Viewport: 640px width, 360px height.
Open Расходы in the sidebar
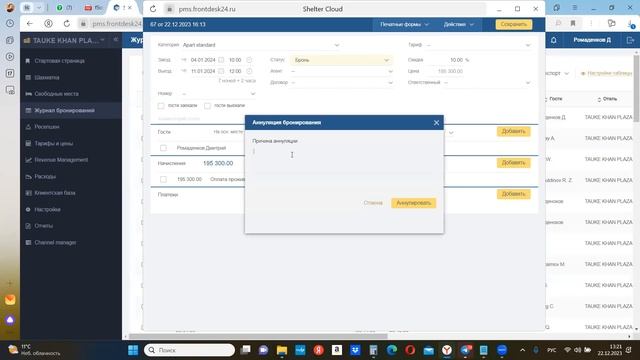[45, 177]
